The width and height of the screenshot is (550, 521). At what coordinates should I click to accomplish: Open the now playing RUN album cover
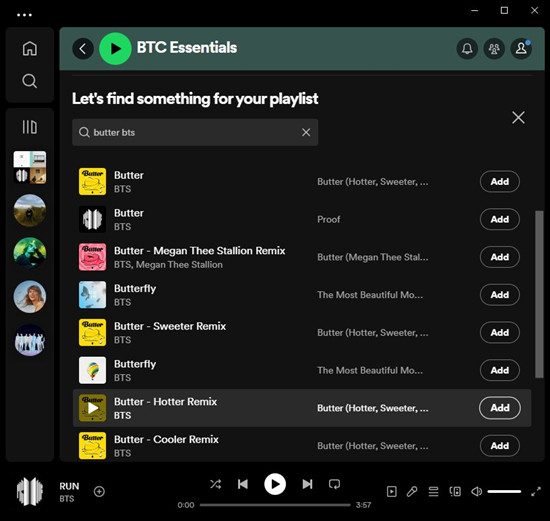pos(30,492)
